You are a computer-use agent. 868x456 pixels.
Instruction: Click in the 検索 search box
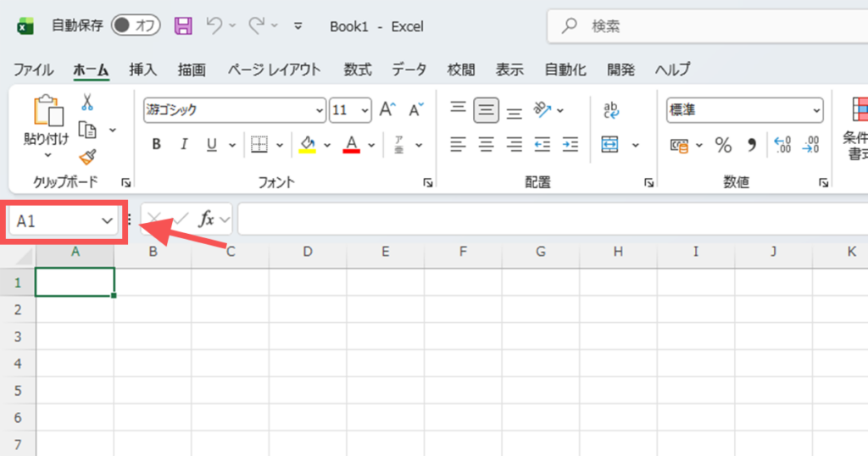pos(708,26)
